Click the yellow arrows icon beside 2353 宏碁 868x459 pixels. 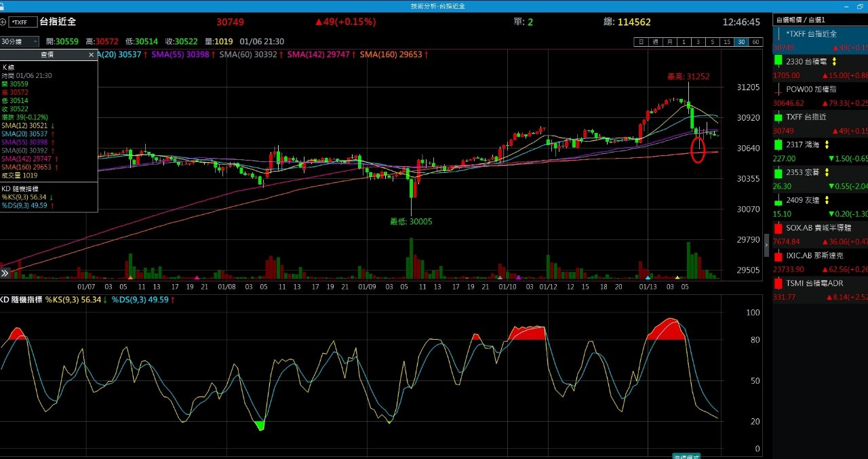827,173
